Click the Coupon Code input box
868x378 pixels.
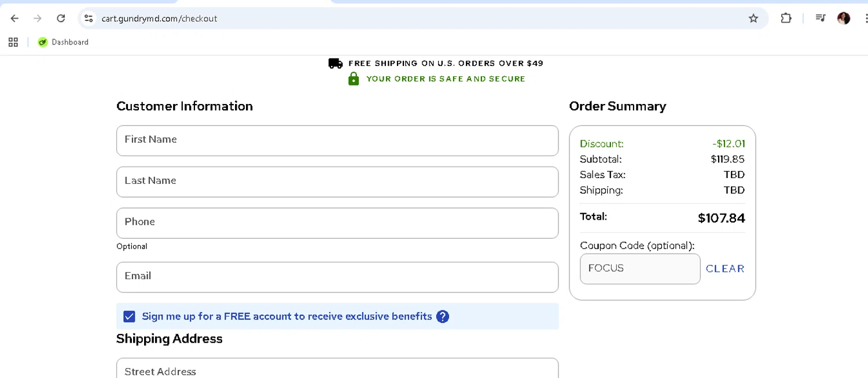(x=639, y=269)
